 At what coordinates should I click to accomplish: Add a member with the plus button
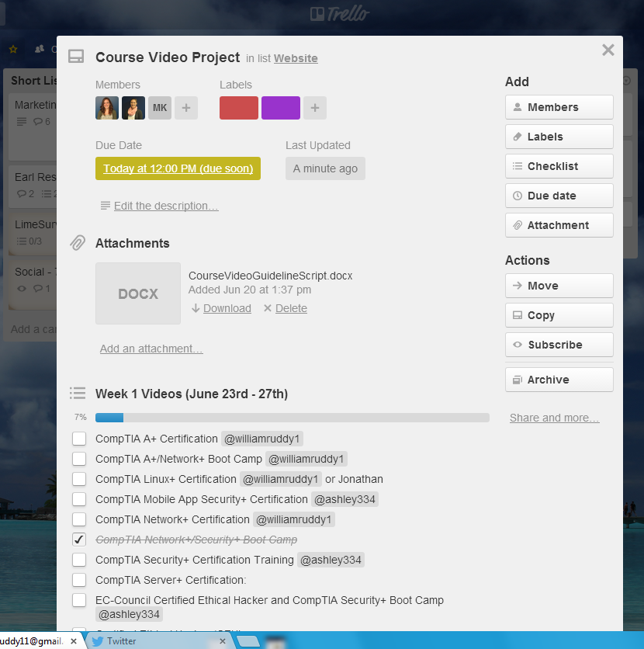186,108
